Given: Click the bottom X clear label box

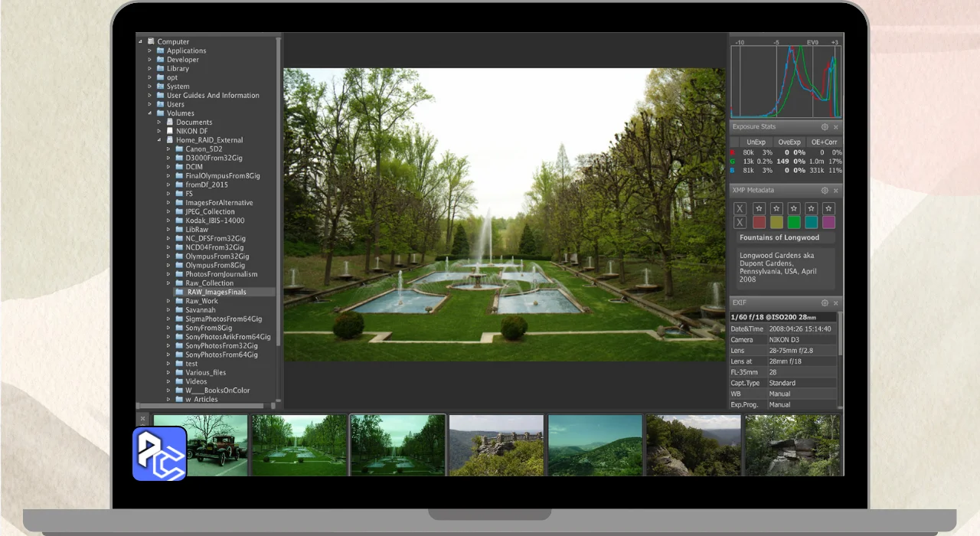Looking at the screenshot, I should tap(740, 223).
